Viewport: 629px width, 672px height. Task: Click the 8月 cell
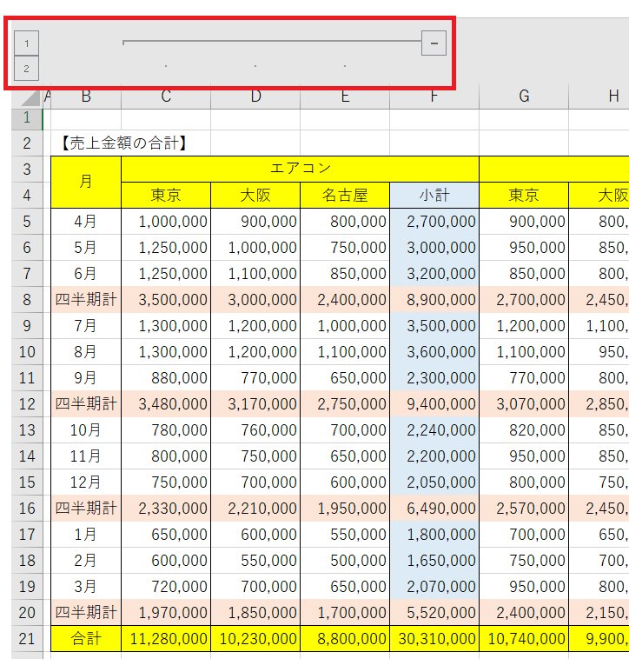(86, 352)
